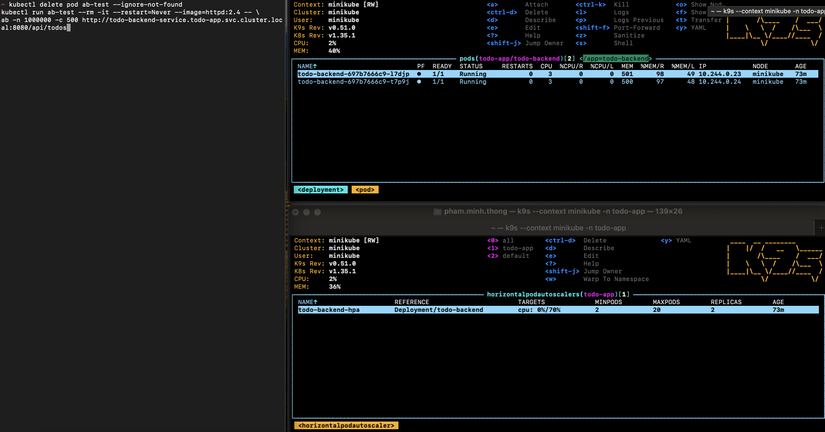The width and height of the screenshot is (825, 432).
Task: Click the %CPU/R column header
Action: 571,66
